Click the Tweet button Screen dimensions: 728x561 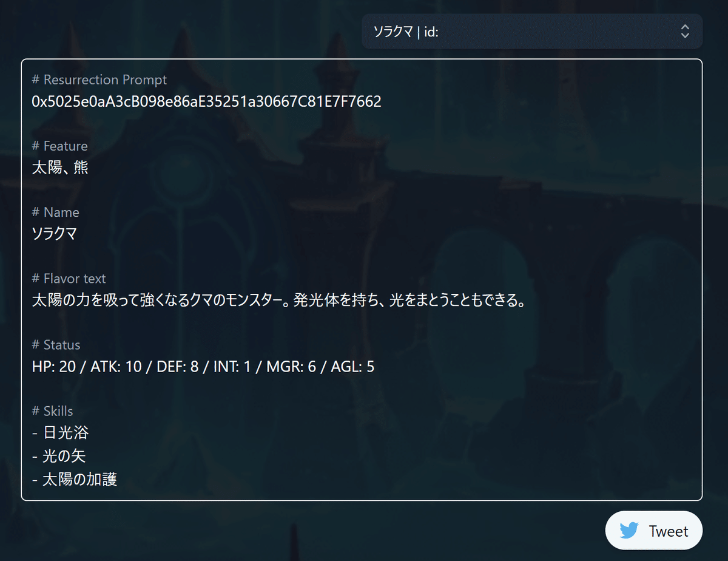[x=654, y=531]
